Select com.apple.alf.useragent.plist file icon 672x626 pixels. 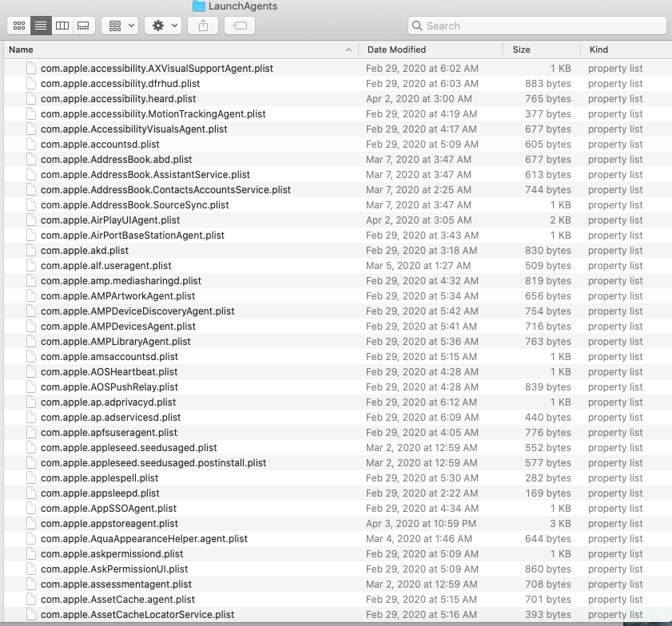point(31,266)
